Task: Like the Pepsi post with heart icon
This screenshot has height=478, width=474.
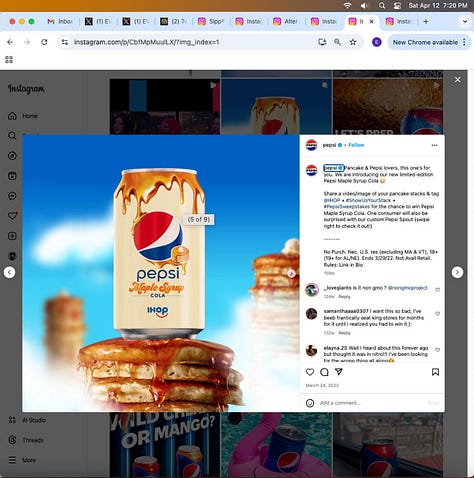Action: [x=310, y=372]
